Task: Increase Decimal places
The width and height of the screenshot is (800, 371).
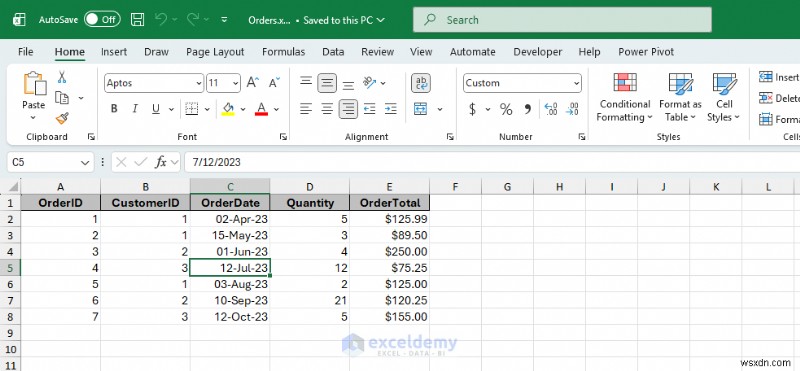Action: (x=551, y=109)
